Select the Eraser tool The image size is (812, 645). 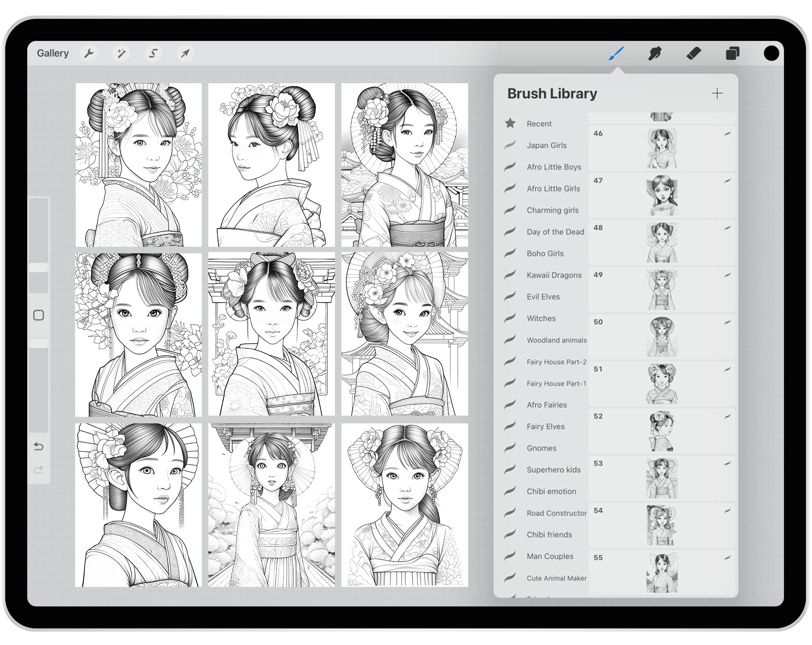694,53
